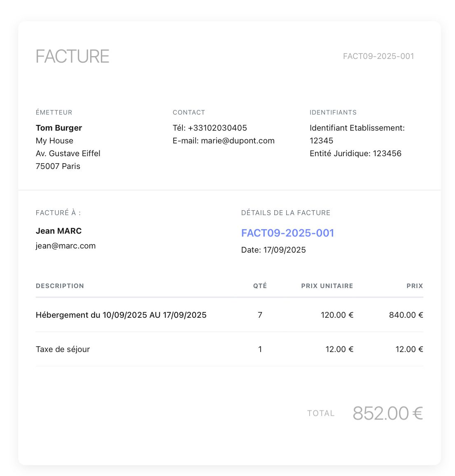This screenshot has width=455, height=476.
Task: Click the Entité Juridique identifier 123456
Action: click(387, 153)
